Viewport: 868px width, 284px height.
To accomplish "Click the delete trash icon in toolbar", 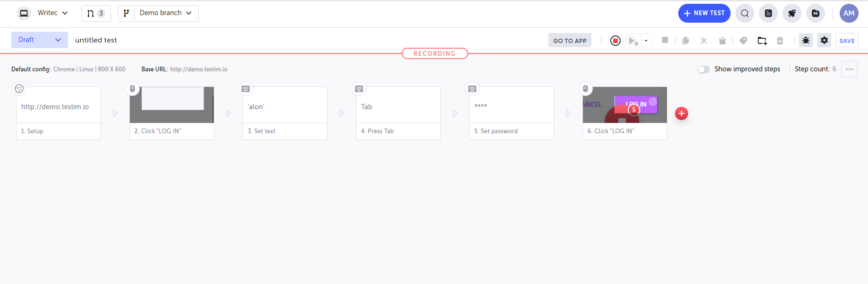I will [x=780, y=41].
